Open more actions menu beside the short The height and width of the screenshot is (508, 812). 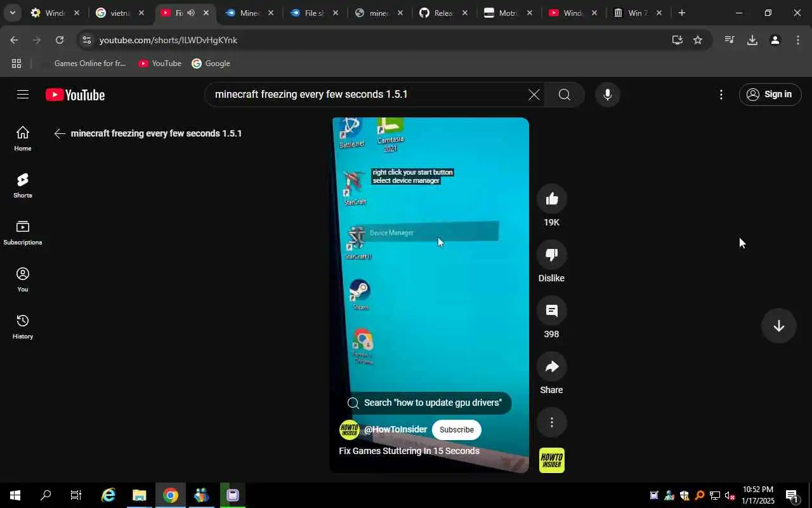[552, 422]
